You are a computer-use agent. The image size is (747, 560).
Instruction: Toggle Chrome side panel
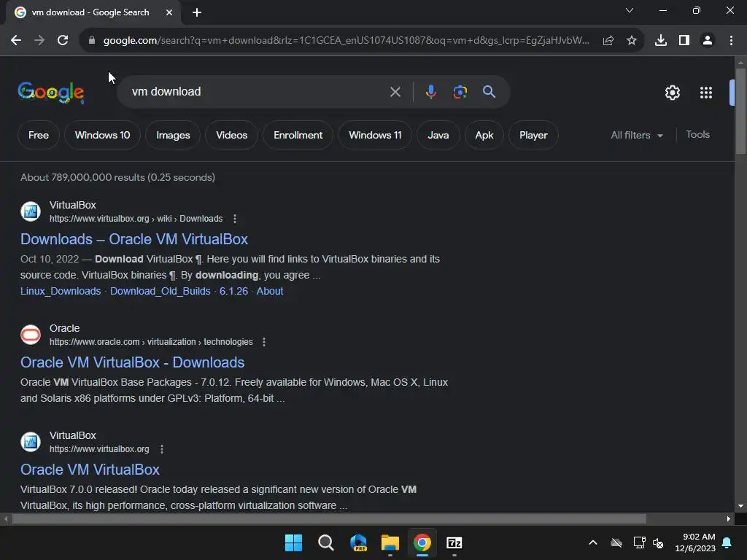pos(684,41)
